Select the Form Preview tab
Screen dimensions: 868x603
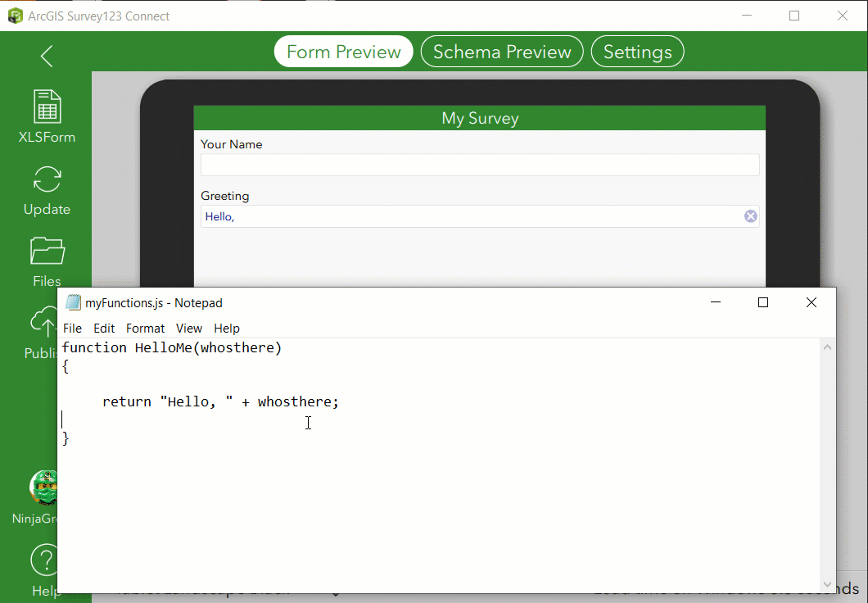(343, 51)
